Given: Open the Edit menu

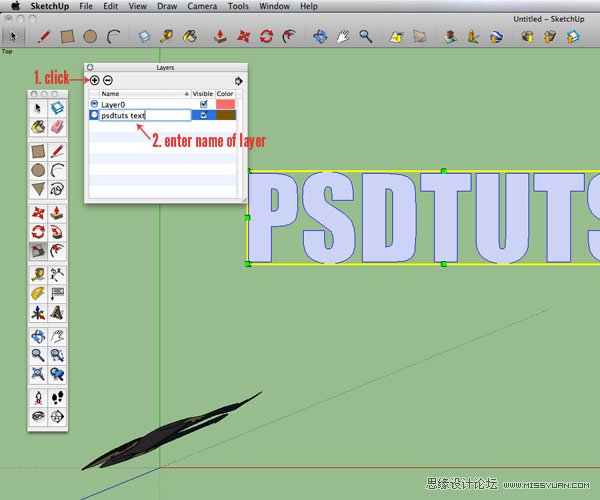Looking at the screenshot, I should 110,6.
